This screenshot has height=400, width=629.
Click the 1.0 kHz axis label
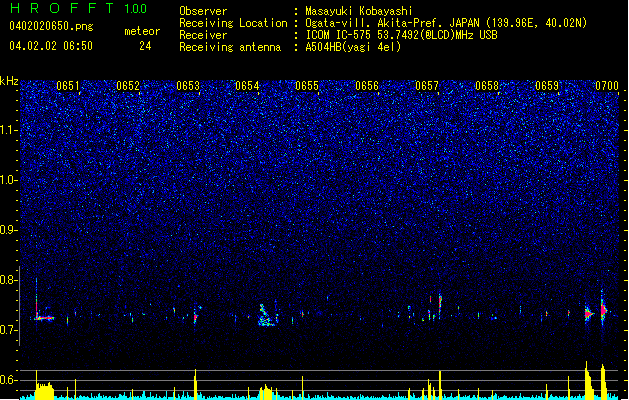[9, 180]
